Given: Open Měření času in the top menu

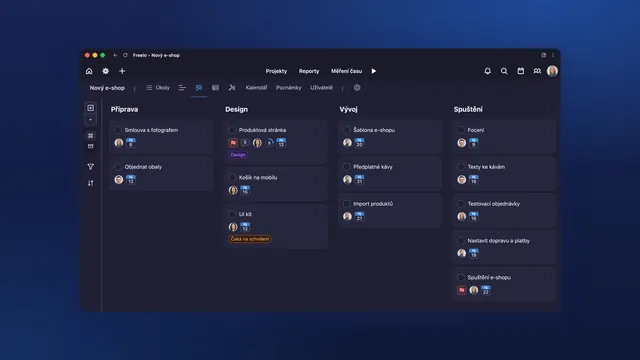Looking at the screenshot, I should point(347,71).
